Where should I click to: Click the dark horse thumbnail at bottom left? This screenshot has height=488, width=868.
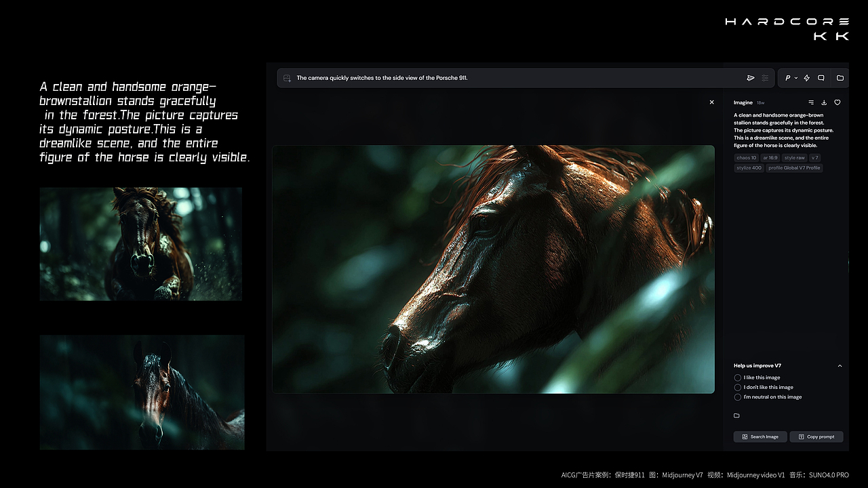[142, 392]
